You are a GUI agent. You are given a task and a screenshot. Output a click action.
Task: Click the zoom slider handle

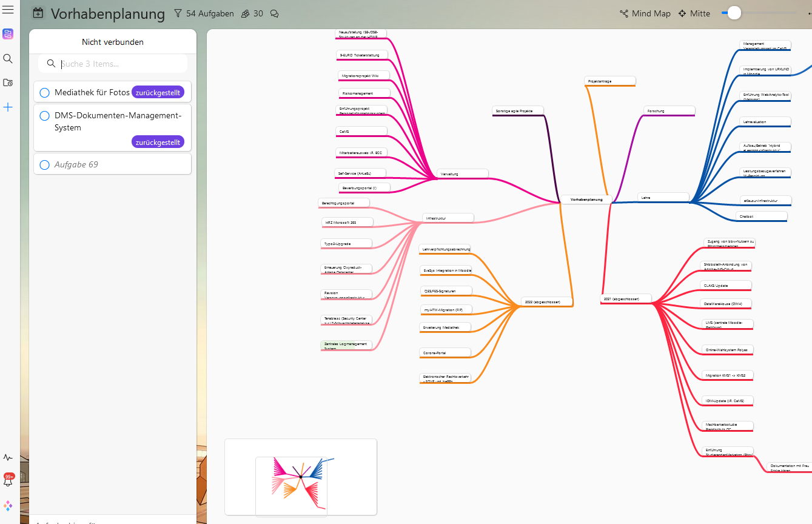click(734, 13)
